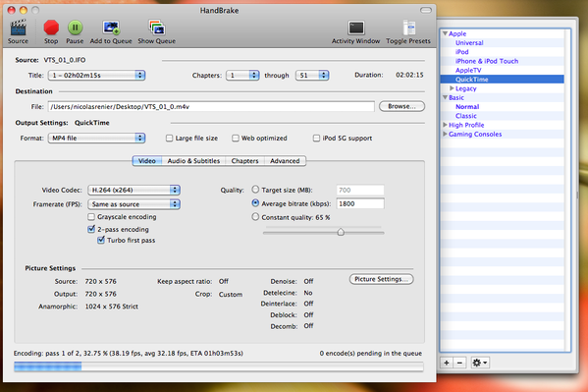This screenshot has height=392, width=588.
Task: Expand the High Profile presets group
Action: (x=445, y=125)
